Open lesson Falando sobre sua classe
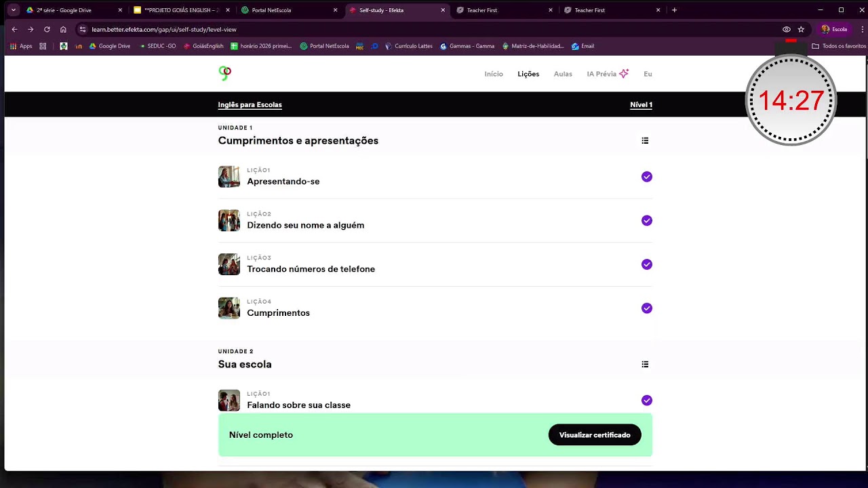 (435, 401)
